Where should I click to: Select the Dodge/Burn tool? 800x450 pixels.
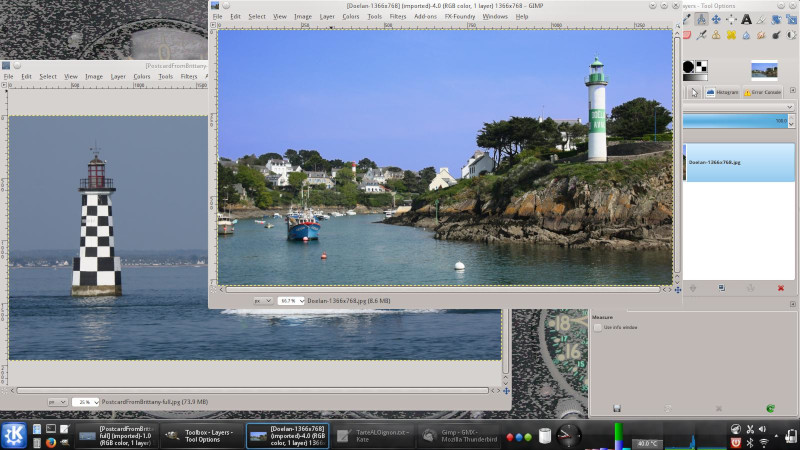(776, 35)
